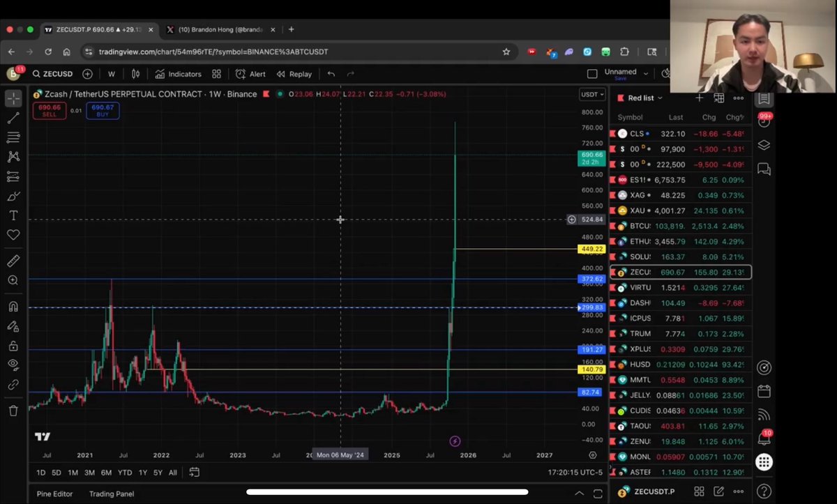Select the brush drawing tool

(x=13, y=196)
